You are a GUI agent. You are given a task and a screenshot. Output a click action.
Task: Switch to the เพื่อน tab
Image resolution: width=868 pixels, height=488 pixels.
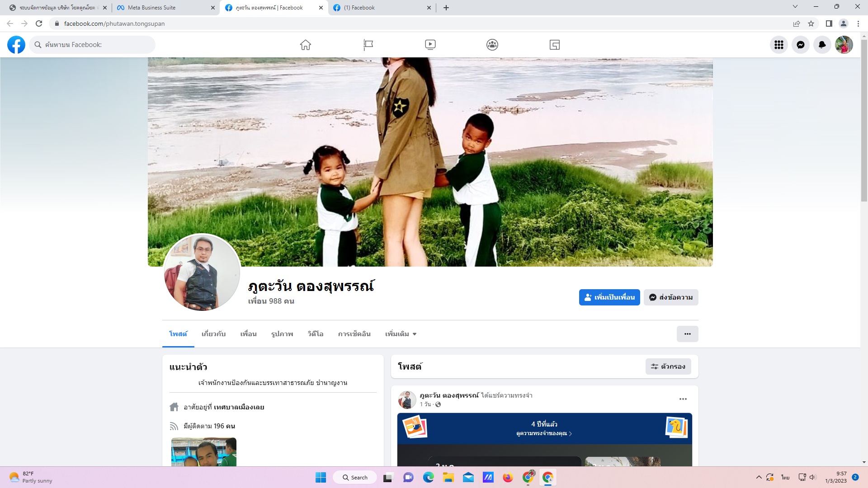click(248, 334)
